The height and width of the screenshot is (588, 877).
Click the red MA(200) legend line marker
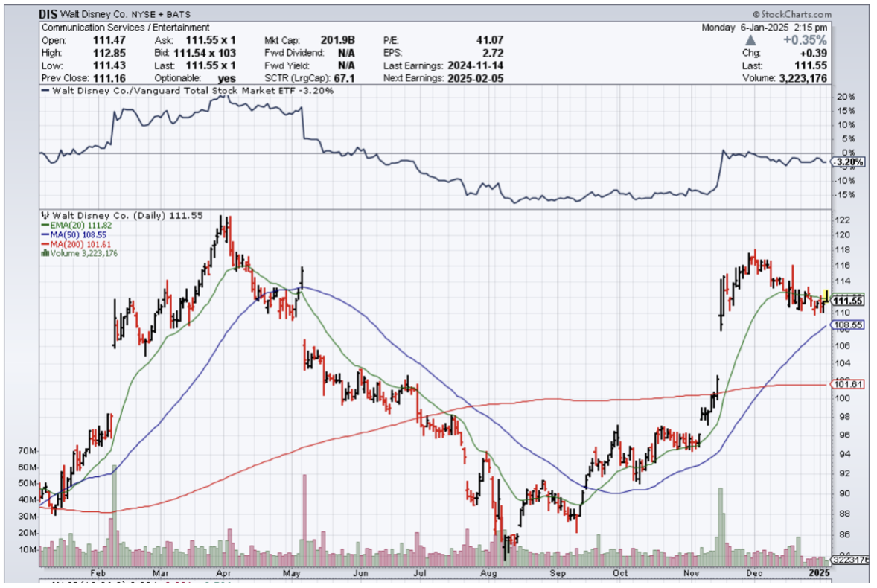tap(43, 243)
